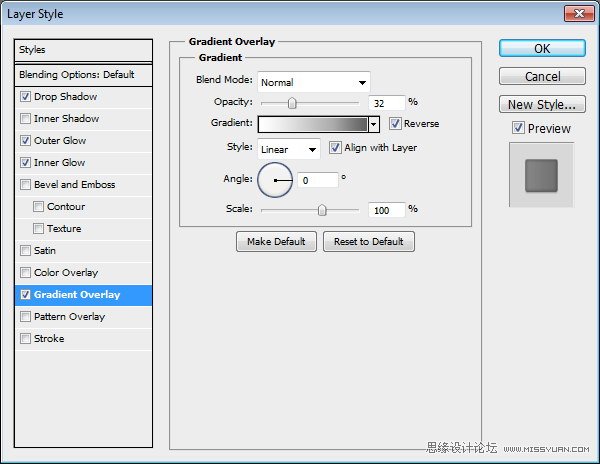Toggle Align with Layer checkbox
This screenshot has height=464, width=600.
click(x=335, y=148)
